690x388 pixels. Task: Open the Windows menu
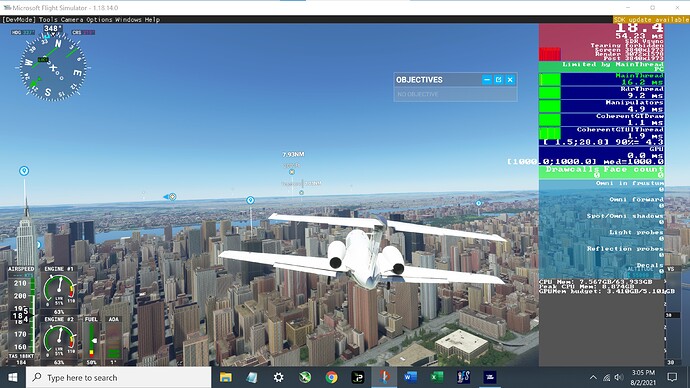pos(128,19)
